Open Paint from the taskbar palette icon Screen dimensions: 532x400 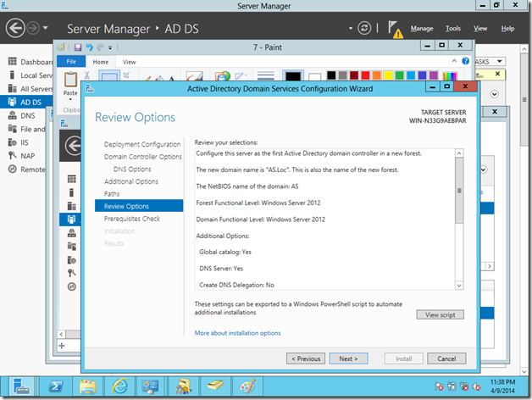[247, 386]
